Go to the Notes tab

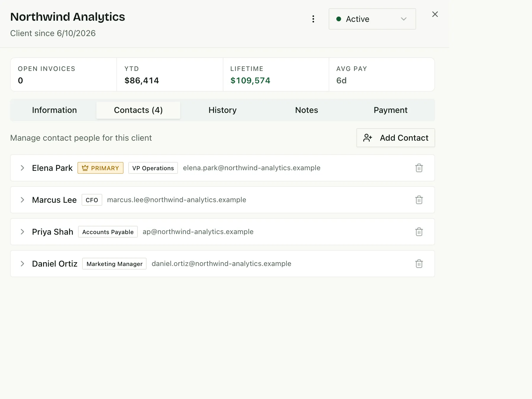306,110
